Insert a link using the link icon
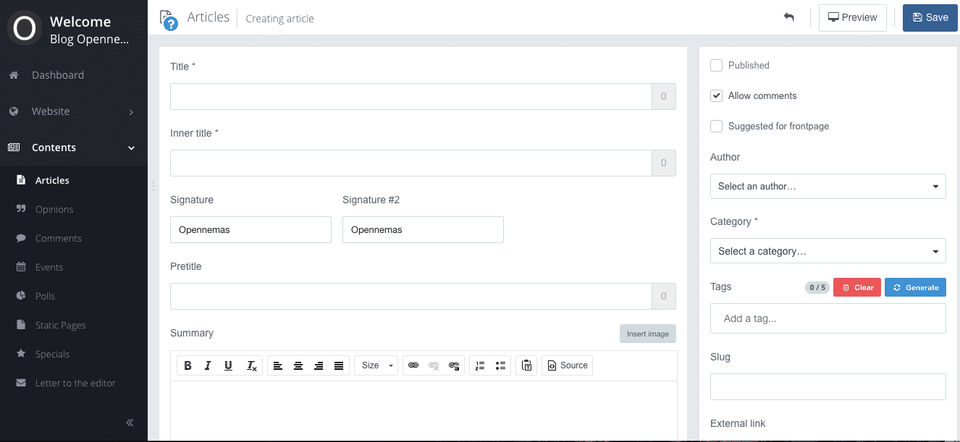 coord(412,366)
